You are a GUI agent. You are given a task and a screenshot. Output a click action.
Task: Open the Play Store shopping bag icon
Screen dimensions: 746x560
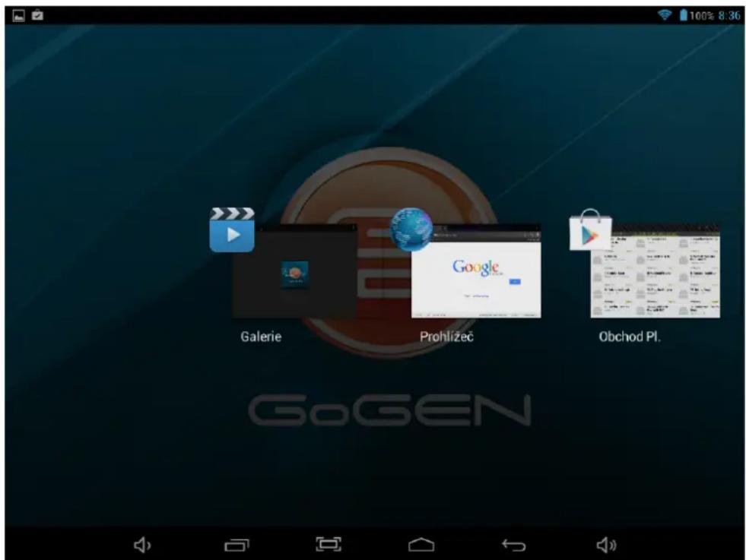pyautogui.click(x=590, y=229)
